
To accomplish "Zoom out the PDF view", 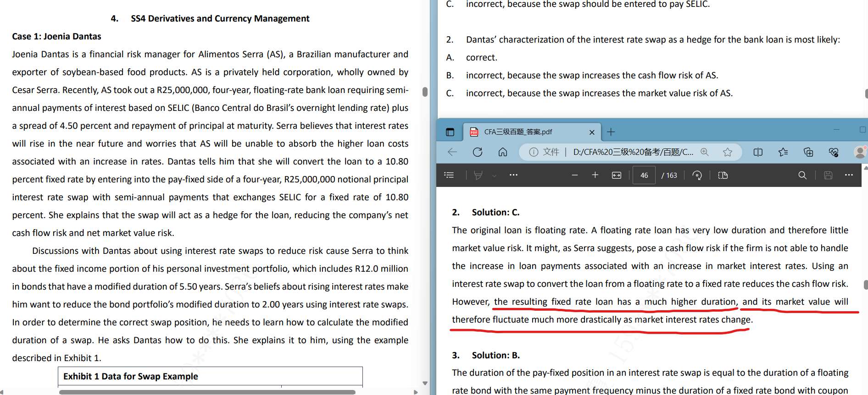I will [x=574, y=175].
